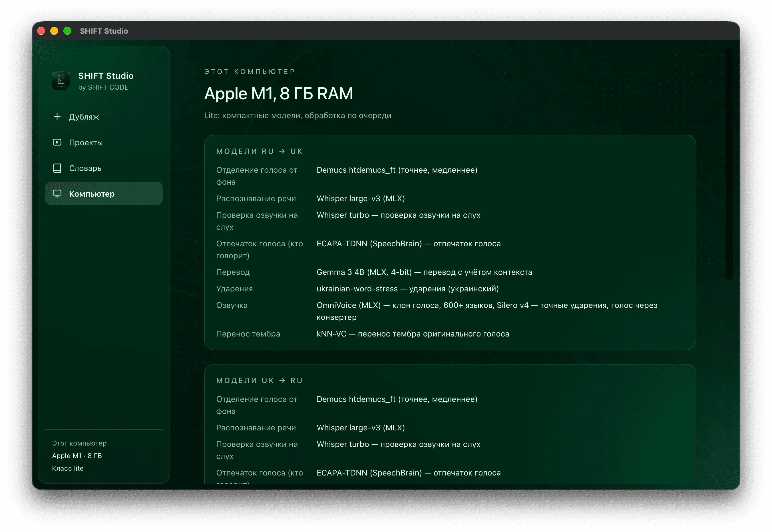Click the МОДЕЛИ UK → RU card header

click(260, 381)
